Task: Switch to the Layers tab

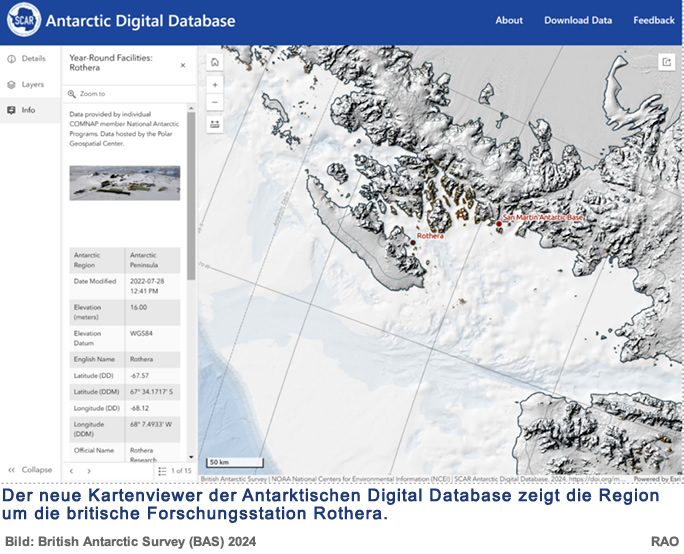Action: (x=28, y=85)
